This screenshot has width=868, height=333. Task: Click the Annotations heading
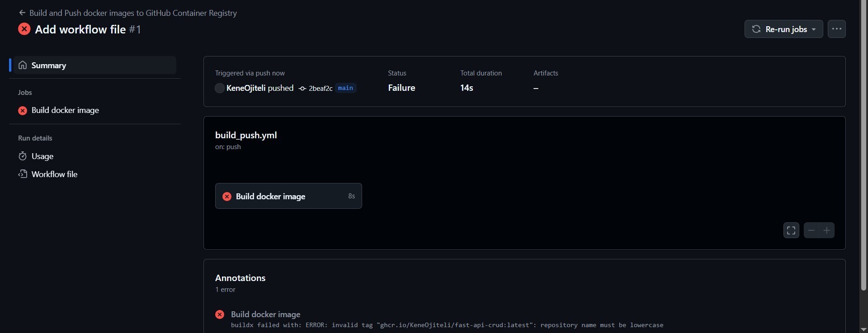240,278
